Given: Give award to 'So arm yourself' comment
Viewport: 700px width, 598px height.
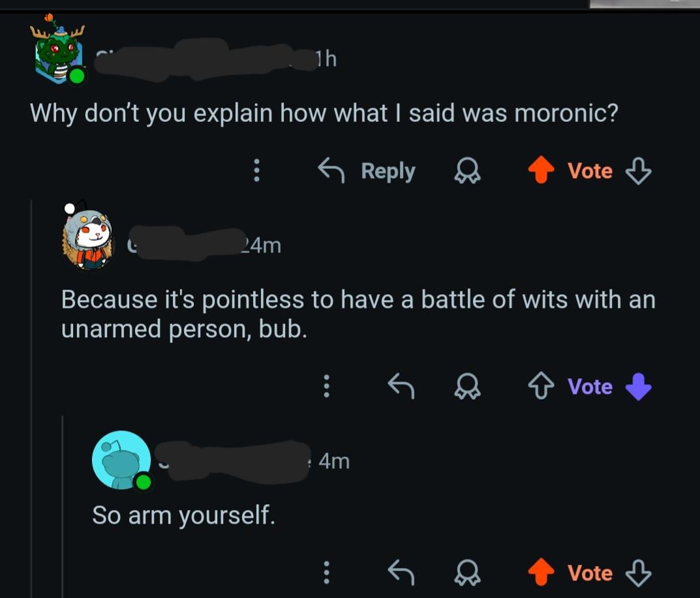Looking at the screenshot, I should 468,573.
